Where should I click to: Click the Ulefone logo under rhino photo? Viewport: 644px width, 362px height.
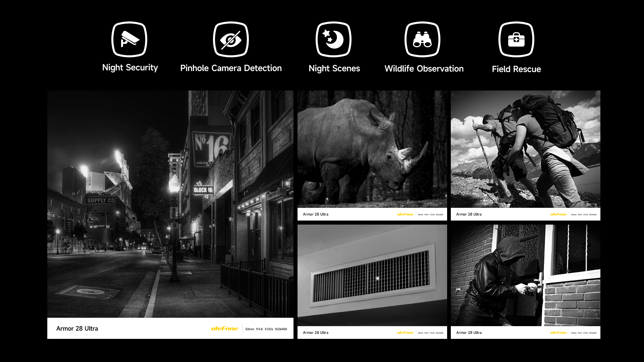405,214
